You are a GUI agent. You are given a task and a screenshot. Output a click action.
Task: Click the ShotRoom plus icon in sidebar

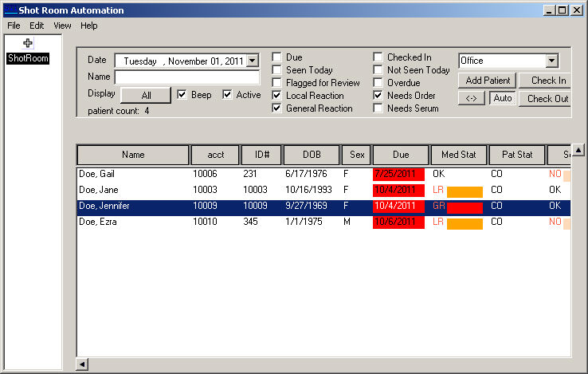27,43
